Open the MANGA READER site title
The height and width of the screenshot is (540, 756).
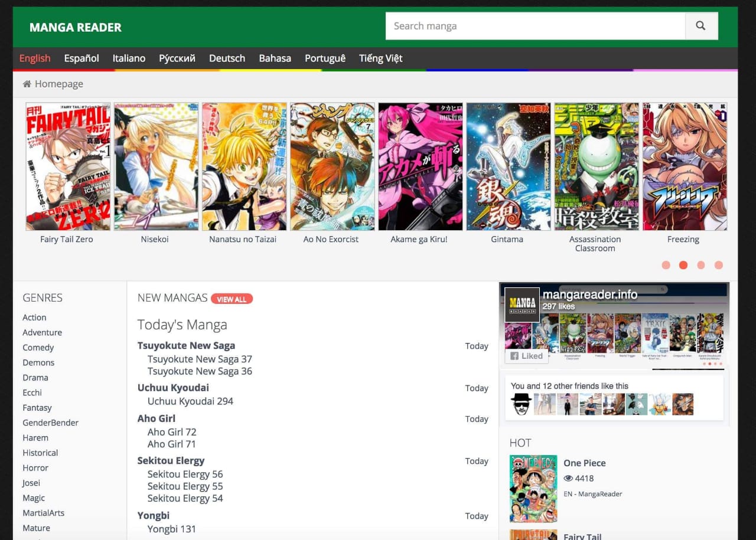click(x=76, y=27)
